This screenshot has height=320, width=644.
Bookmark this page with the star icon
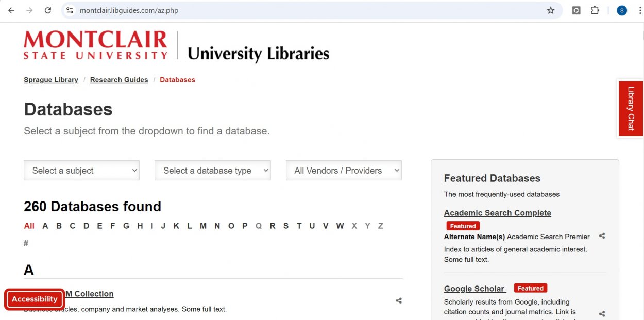[551, 10]
